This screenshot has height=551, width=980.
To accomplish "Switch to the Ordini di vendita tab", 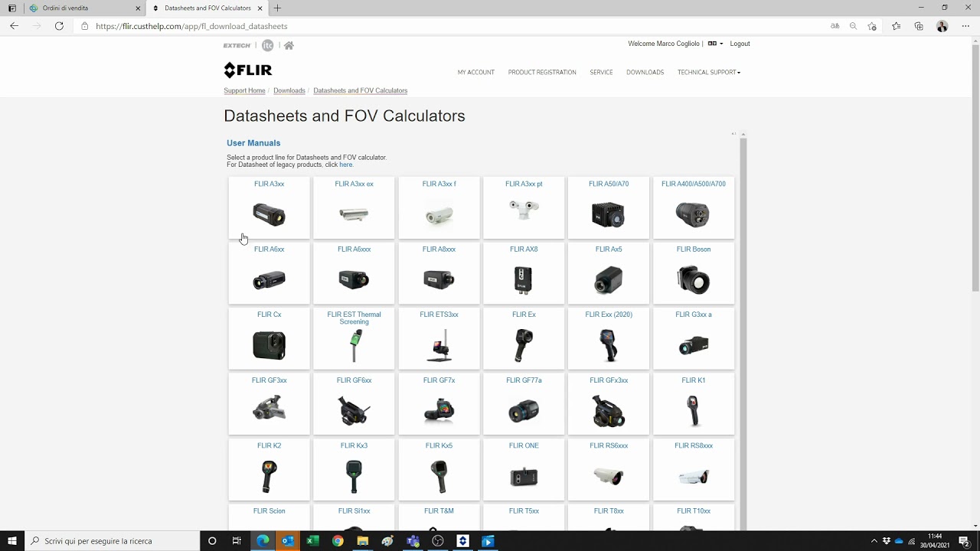I will 84,8.
